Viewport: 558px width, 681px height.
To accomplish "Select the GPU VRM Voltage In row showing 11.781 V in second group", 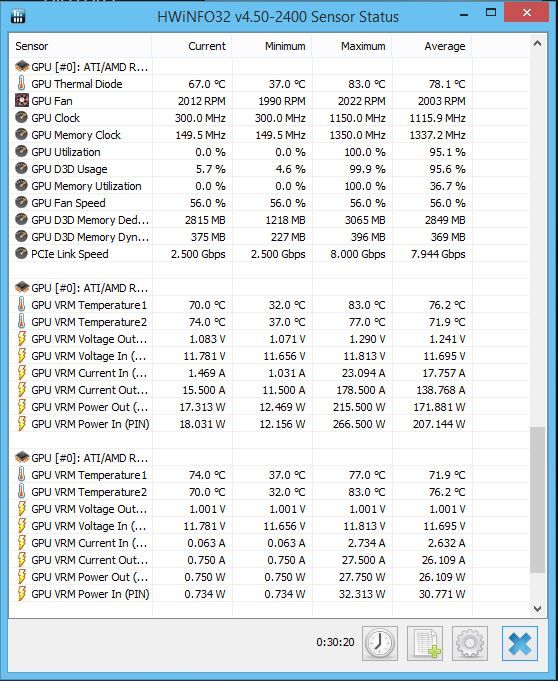I will (x=269, y=356).
